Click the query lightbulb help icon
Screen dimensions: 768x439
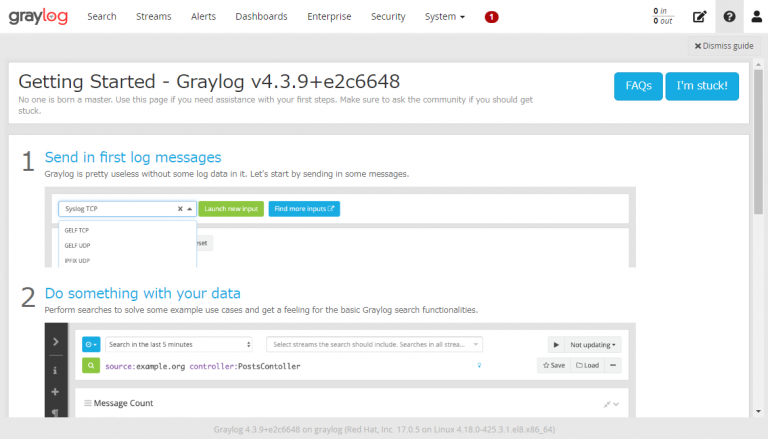479,365
